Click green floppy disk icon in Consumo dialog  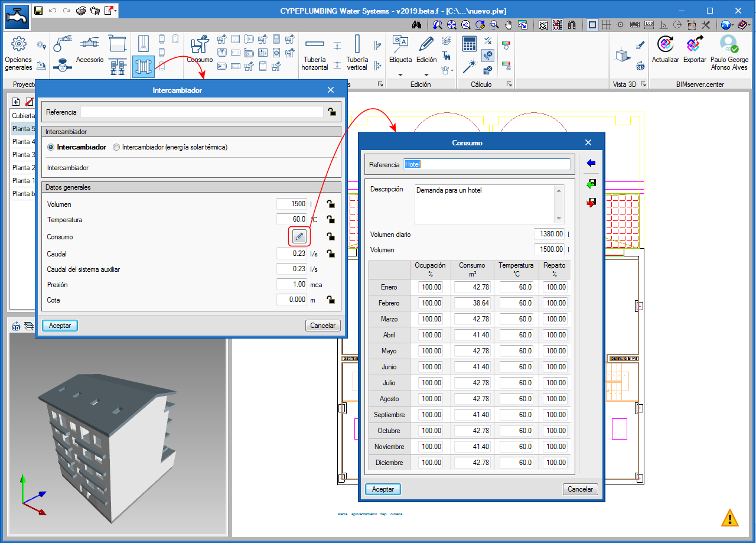(591, 184)
